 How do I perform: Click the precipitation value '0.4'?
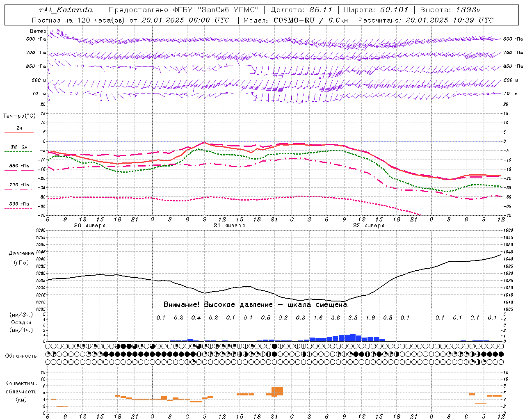196,317
